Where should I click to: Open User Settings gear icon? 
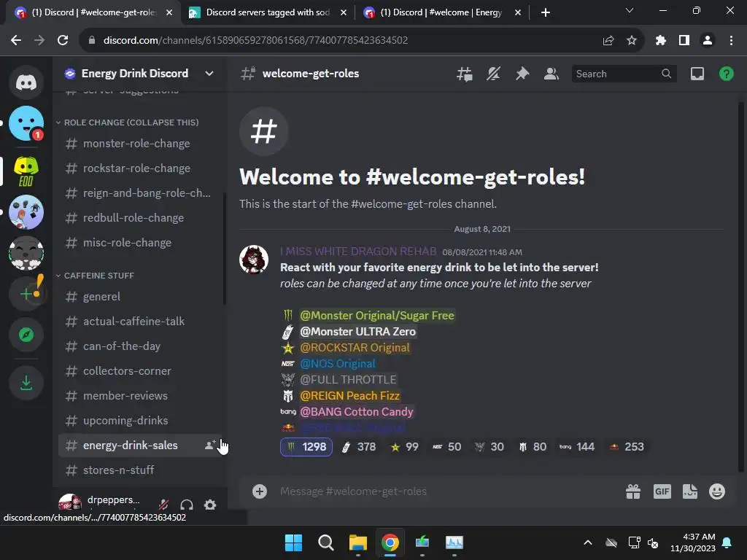pyautogui.click(x=210, y=505)
